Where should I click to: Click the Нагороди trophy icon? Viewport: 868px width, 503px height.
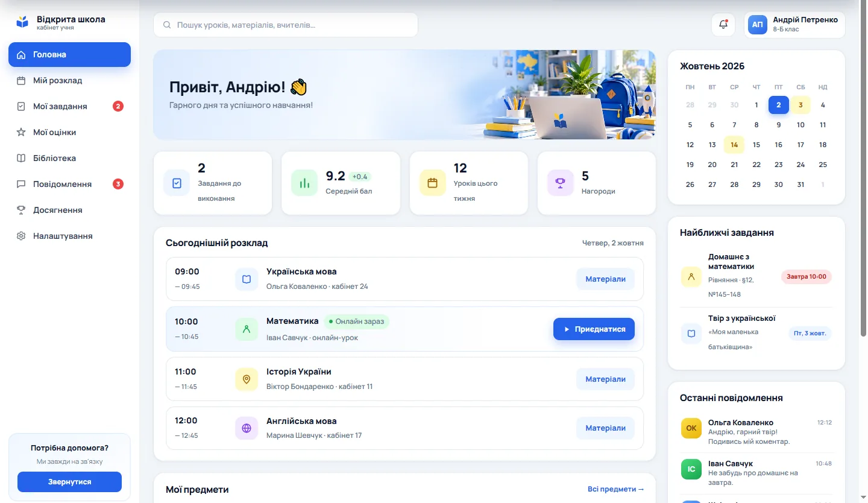pyautogui.click(x=560, y=183)
